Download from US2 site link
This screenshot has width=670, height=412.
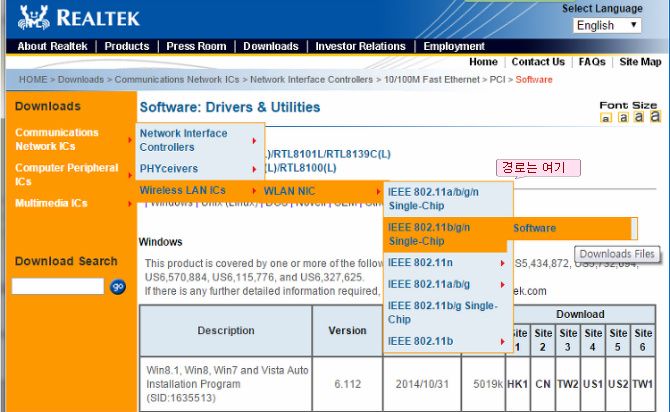click(x=618, y=384)
